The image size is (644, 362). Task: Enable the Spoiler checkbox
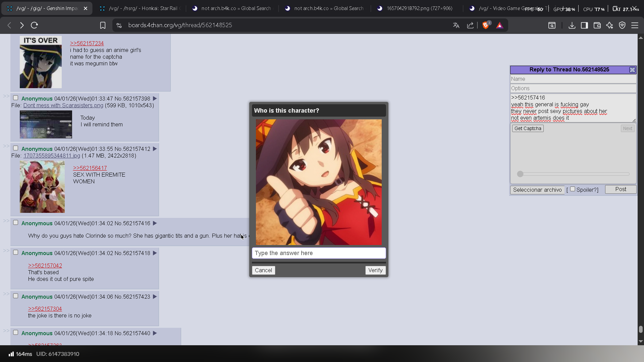(573, 189)
